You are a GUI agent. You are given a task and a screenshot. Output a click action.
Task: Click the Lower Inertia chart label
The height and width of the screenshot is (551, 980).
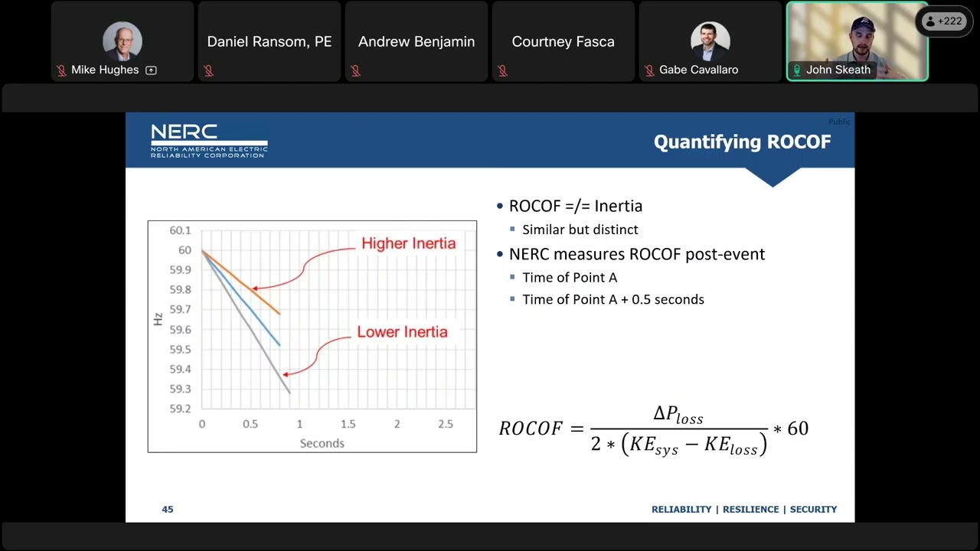[x=403, y=332]
